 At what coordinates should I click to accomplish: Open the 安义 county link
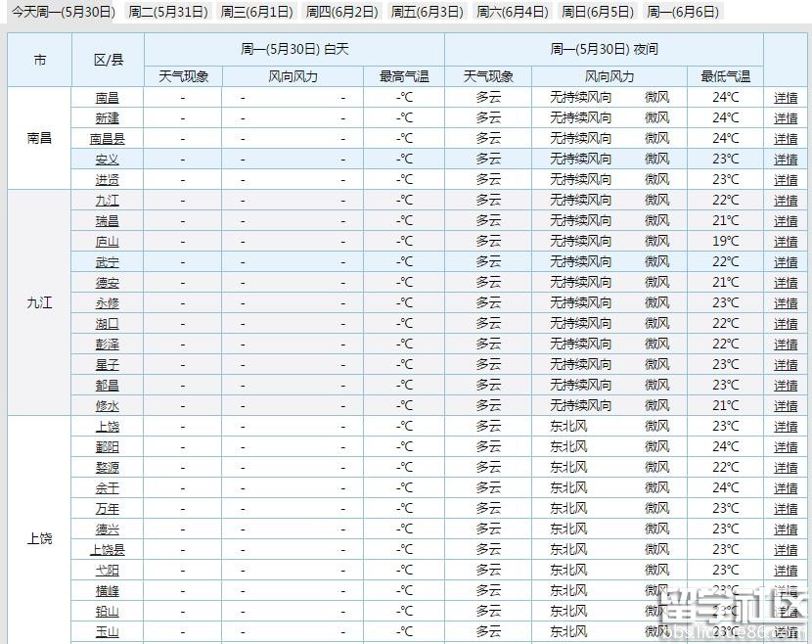(x=108, y=160)
